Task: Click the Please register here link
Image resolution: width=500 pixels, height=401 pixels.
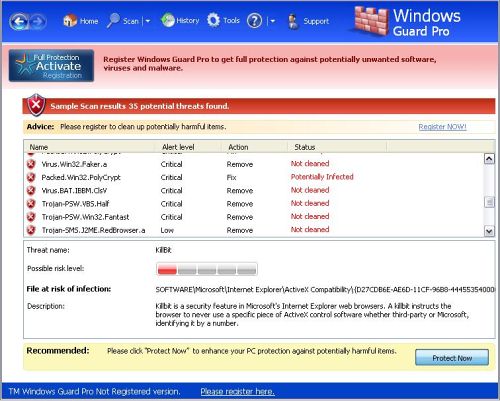Action: pos(238,391)
